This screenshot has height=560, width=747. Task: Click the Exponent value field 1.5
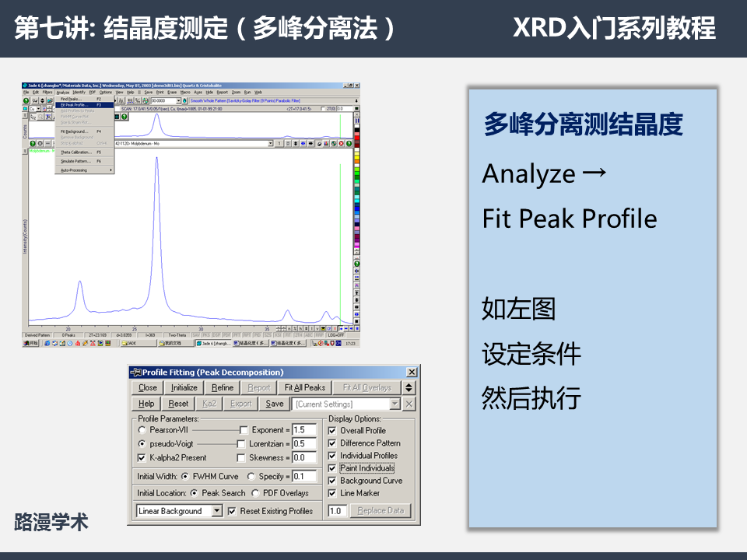(304, 430)
